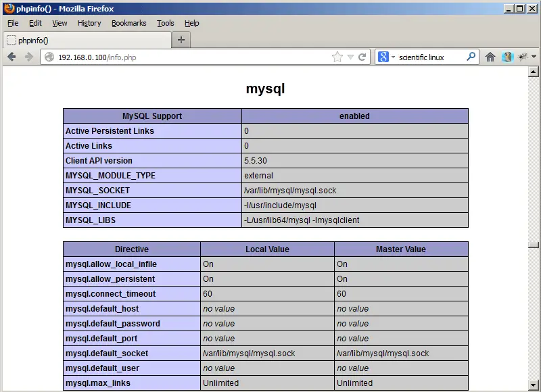
Task: Open the File menu
Action: tap(13, 23)
